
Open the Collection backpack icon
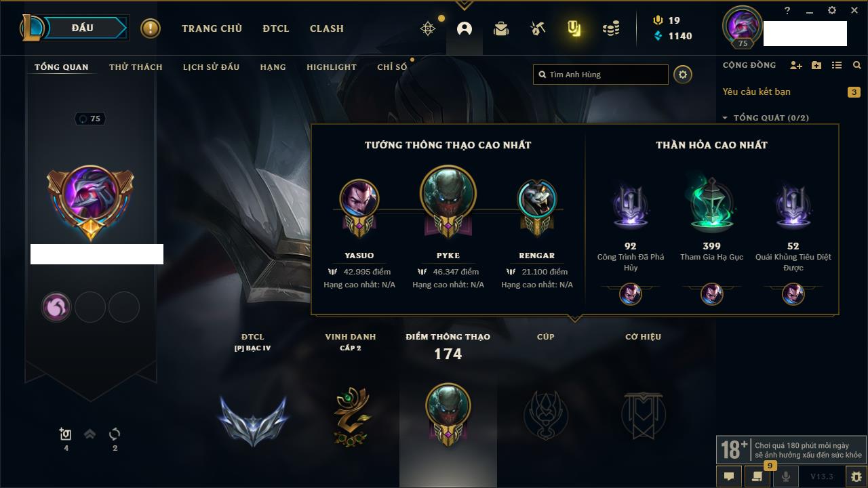pyautogui.click(x=501, y=28)
